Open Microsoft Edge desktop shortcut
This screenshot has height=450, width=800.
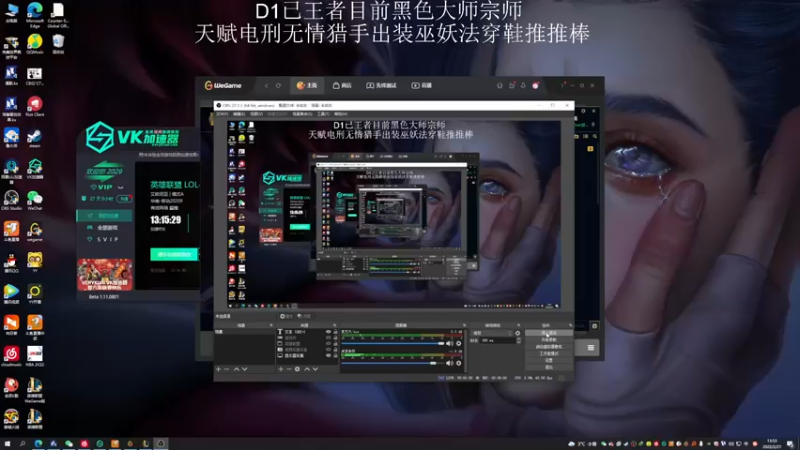[35, 14]
